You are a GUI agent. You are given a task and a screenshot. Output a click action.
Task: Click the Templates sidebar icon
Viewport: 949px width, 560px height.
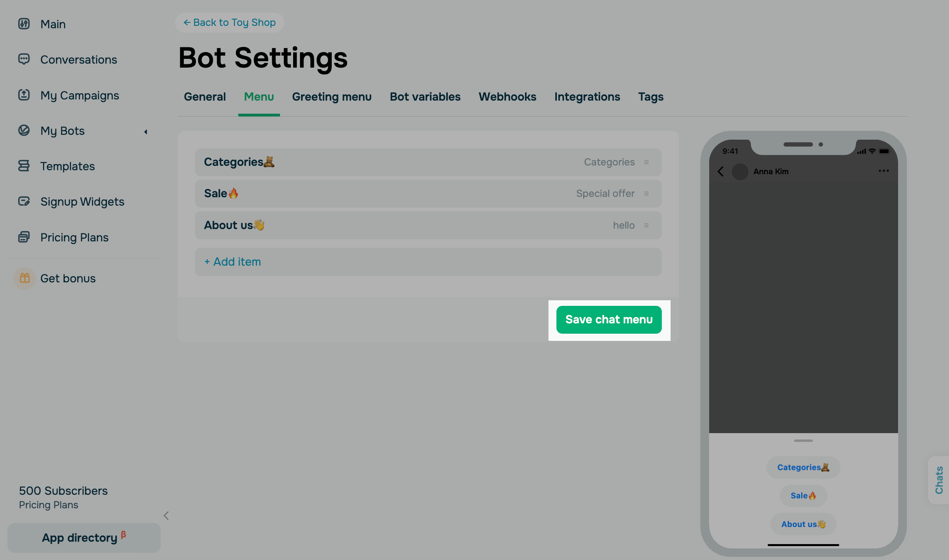click(x=24, y=166)
